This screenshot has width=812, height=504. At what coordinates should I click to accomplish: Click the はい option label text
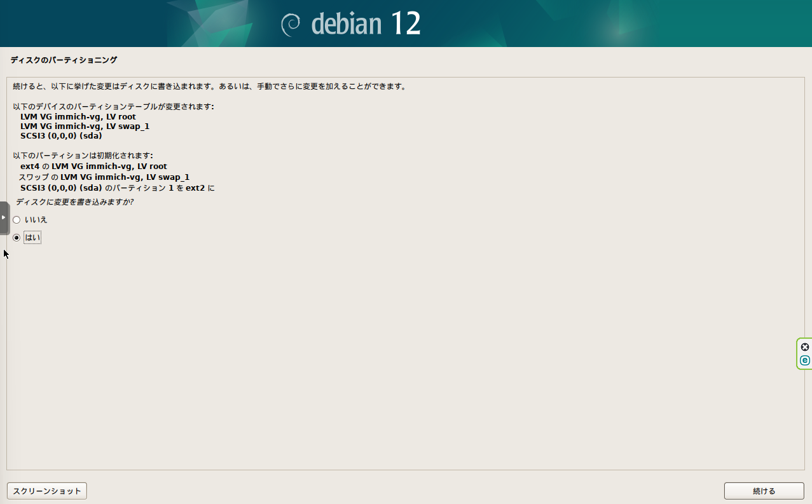32,238
